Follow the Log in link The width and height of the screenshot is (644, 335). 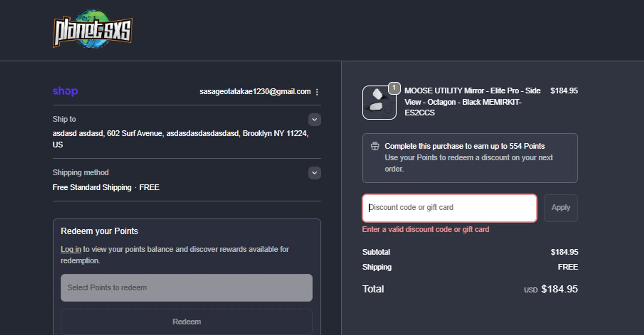pos(71,249)
